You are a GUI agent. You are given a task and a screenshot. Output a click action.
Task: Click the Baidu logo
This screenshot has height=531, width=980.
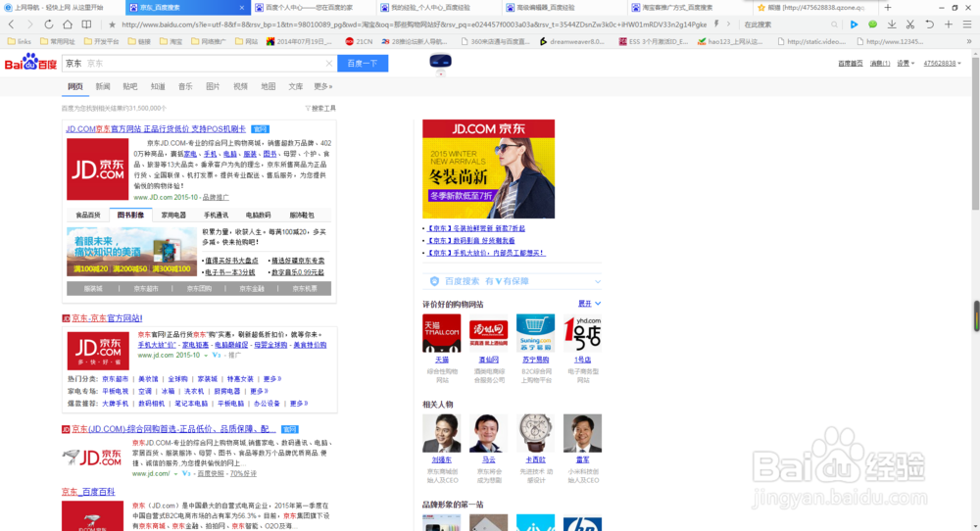pos(30,63)
